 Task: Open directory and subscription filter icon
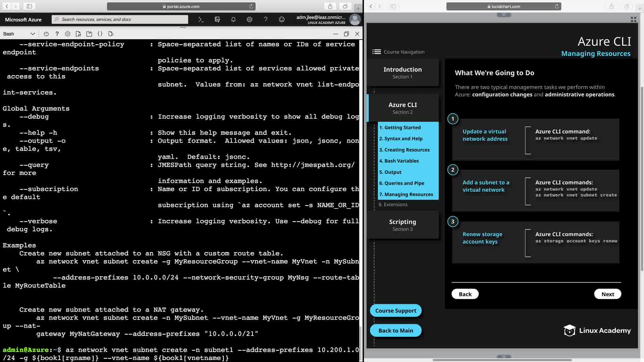(217, 19)
